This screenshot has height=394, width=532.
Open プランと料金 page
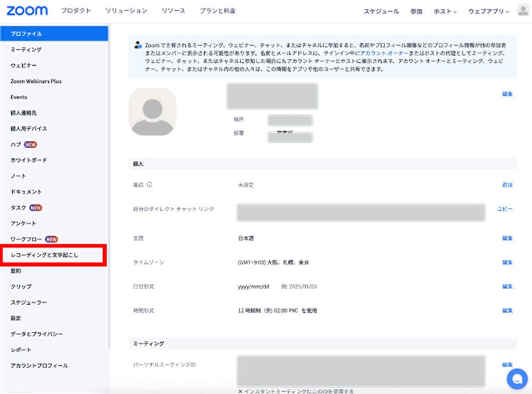tap(218, 11)
